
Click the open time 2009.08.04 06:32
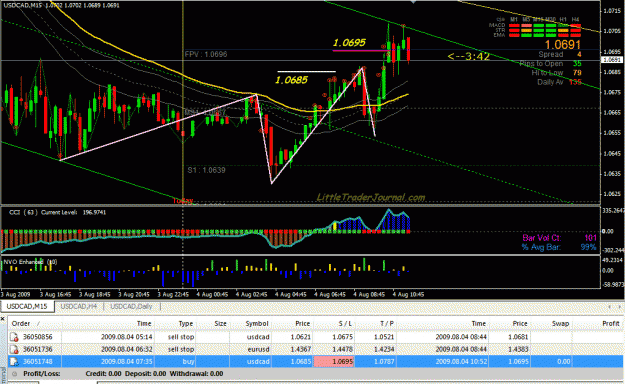126,349
